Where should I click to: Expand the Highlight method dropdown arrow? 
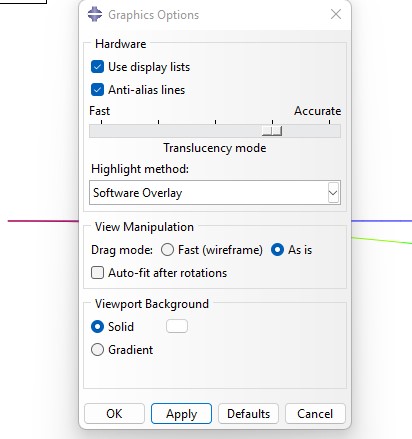click(333, 193)
